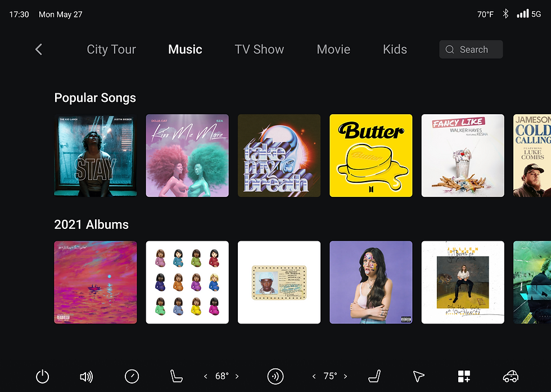Tap the 75° temperature value
Viewport: 551px width, 392px height.
click(331, 376)
